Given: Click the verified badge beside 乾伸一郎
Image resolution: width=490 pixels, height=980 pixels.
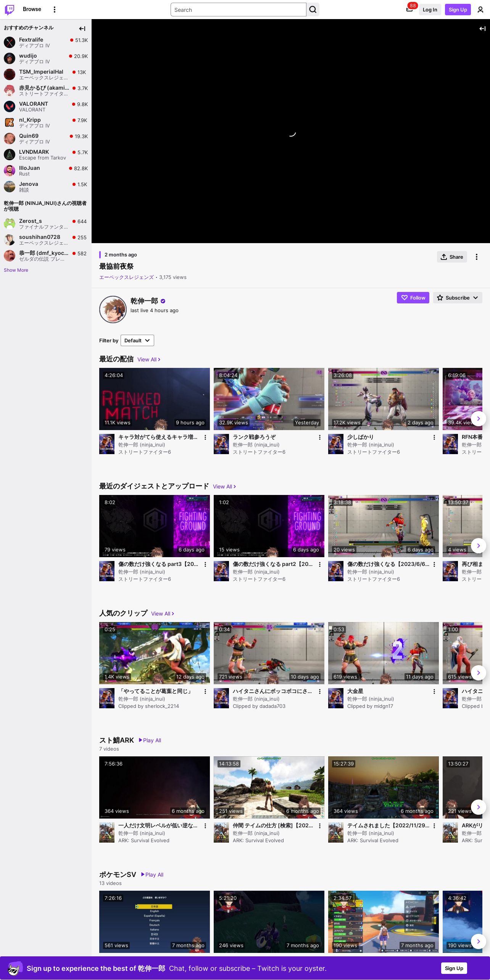Looking at the screenshot, I should click(x=163, y=301).
